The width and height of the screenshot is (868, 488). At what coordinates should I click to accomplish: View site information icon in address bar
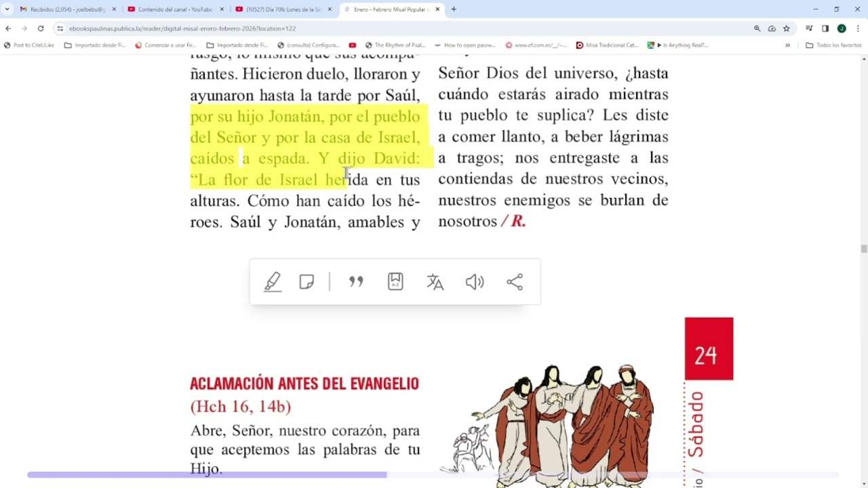tap(60, 28)
